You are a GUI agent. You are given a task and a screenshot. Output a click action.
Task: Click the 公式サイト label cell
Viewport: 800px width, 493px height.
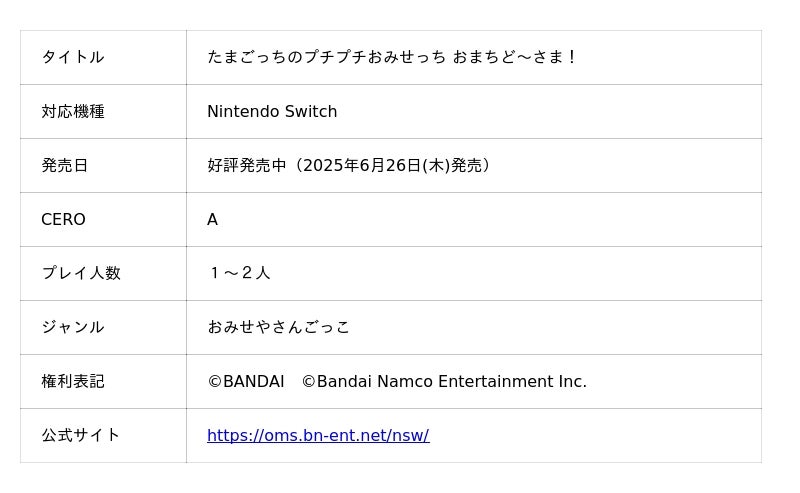(81, 436)
